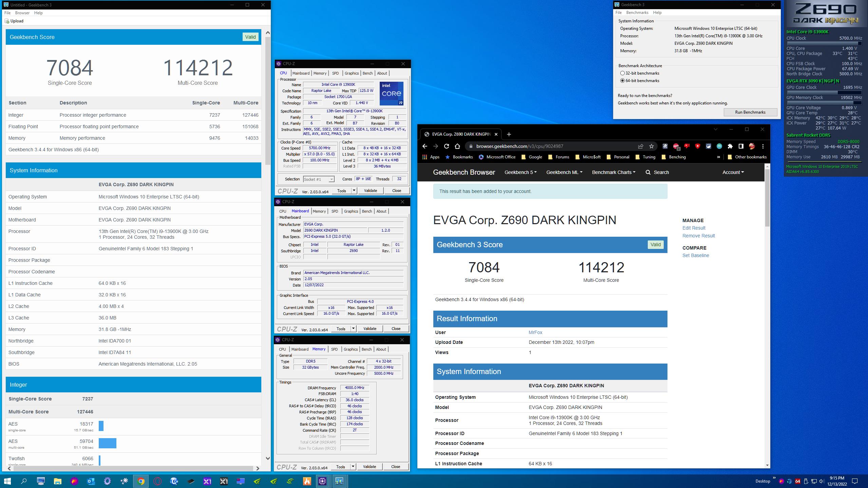The image size is (868, 488).
Task: Toggle Chrome side panel icon
Action: [x=741, y=146]
